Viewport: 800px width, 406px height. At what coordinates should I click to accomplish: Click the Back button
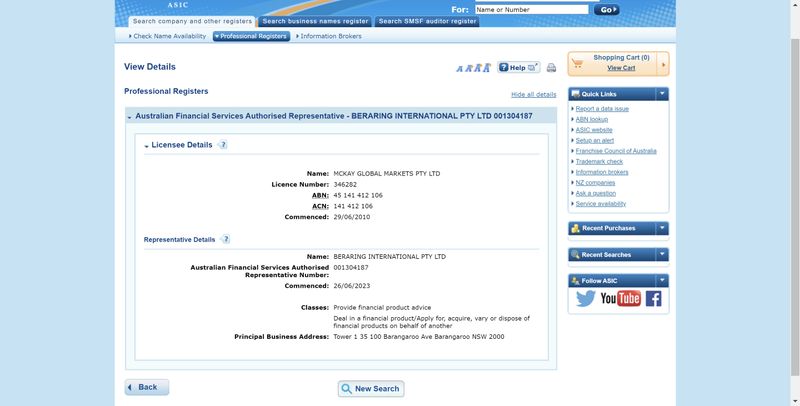pos(147,387)
